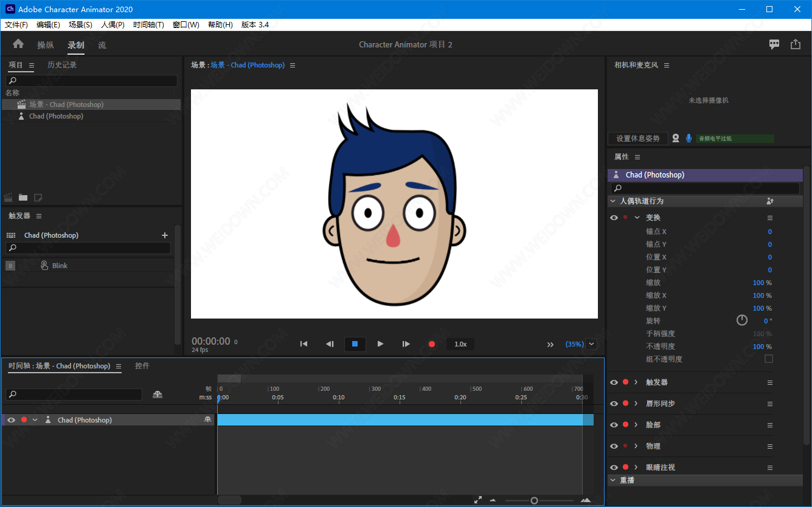Open the project panel hamburger menu
Image resolution: width=812 pixels, height=507 pixels.
(32, 65)
